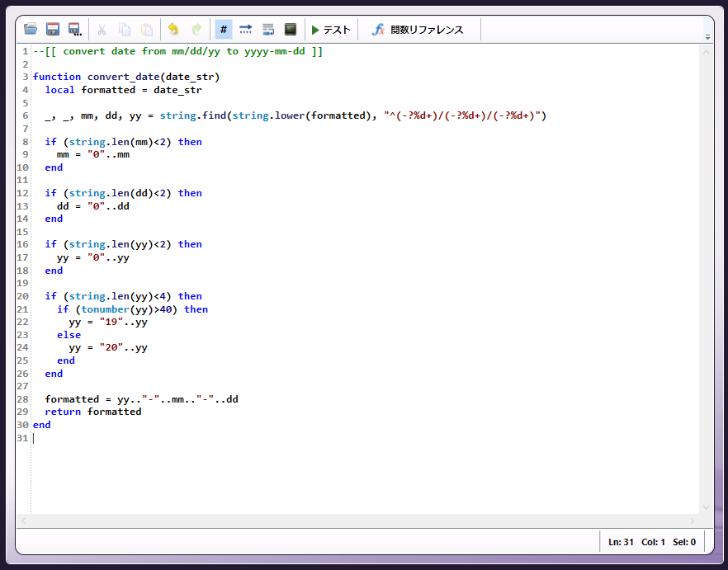Click the vertical scrollbar down arrow
The height and width of the screenshot is (570, 728).
[x=707, y=507]
